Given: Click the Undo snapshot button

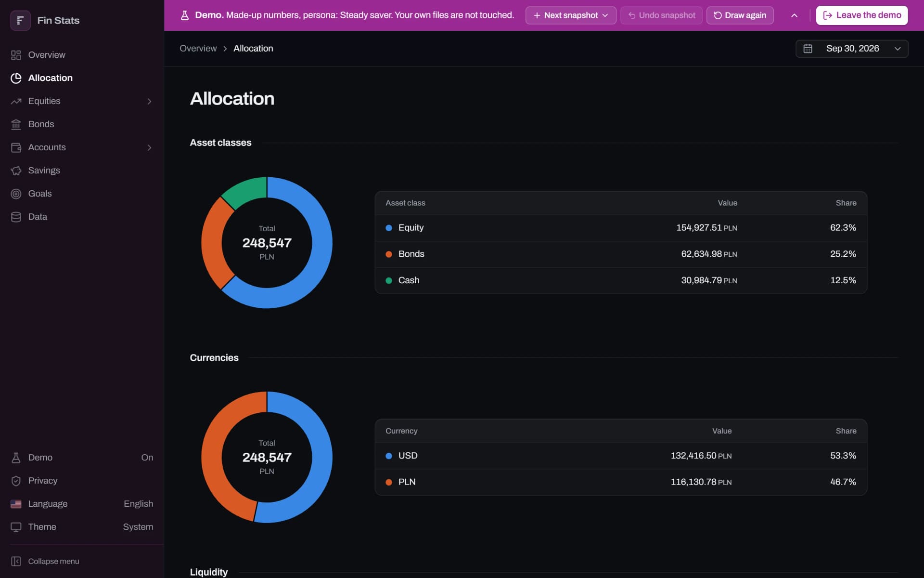Looking at the screenshot, I should click(661, 15).
